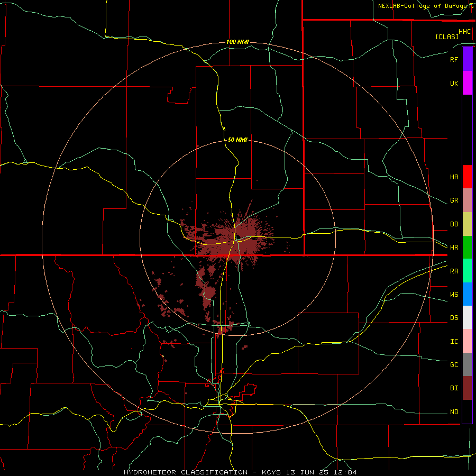Click the NEXLAB-College of DuPage text
Image resolution: width=476 pixels, height=476 pixels.
click(424, 6)
